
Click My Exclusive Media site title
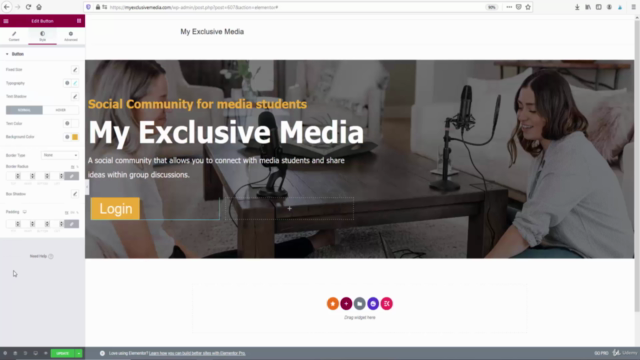(x=212, y=32)
